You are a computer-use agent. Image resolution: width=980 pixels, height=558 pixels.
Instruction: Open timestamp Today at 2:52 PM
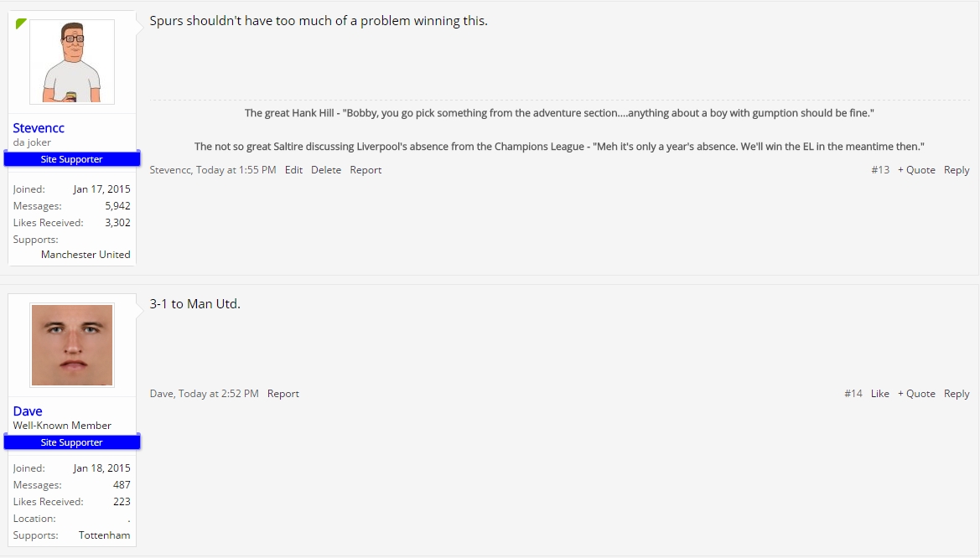click(219, 394)
